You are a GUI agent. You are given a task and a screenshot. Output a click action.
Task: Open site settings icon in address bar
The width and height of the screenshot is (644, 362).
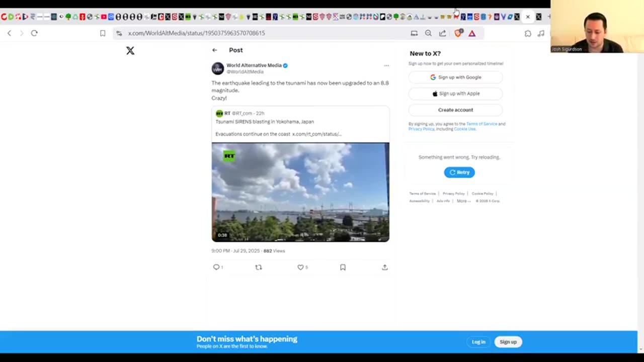coord(119,33)
